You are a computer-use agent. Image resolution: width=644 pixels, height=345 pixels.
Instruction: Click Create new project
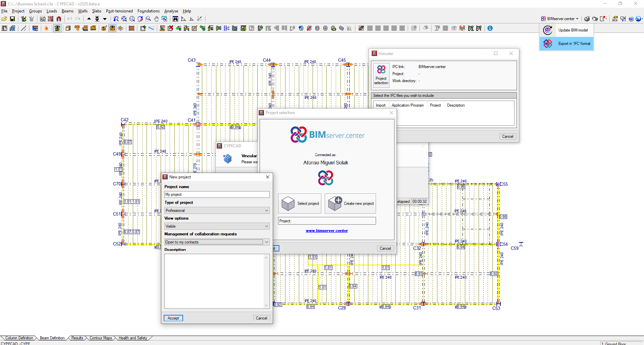pyautogui.click(x=350, y=203)
